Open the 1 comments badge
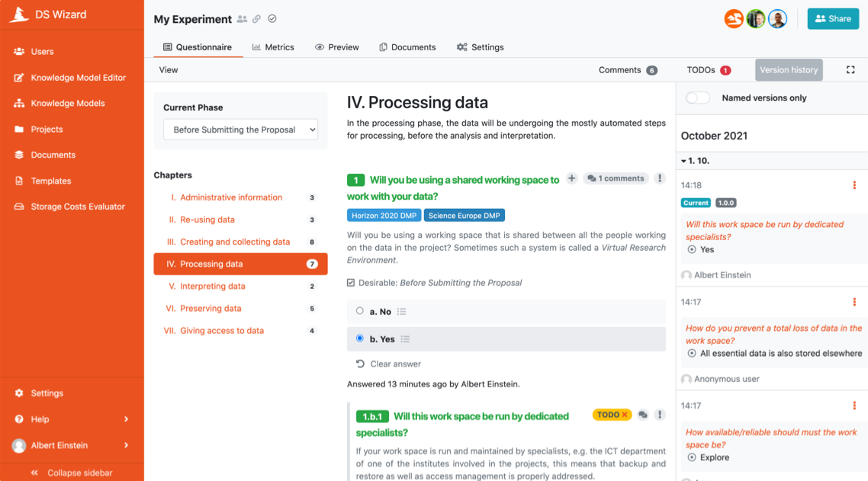 click(616, 178)
